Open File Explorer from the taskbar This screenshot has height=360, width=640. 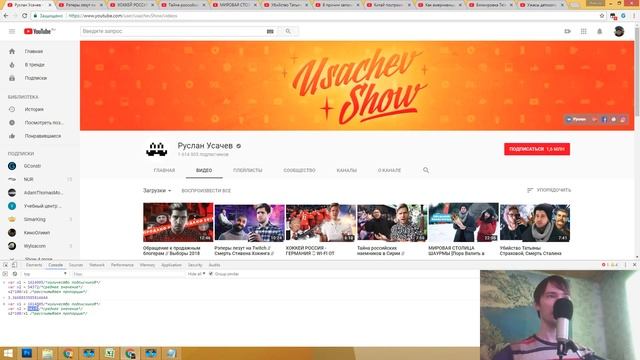point(47,353)
